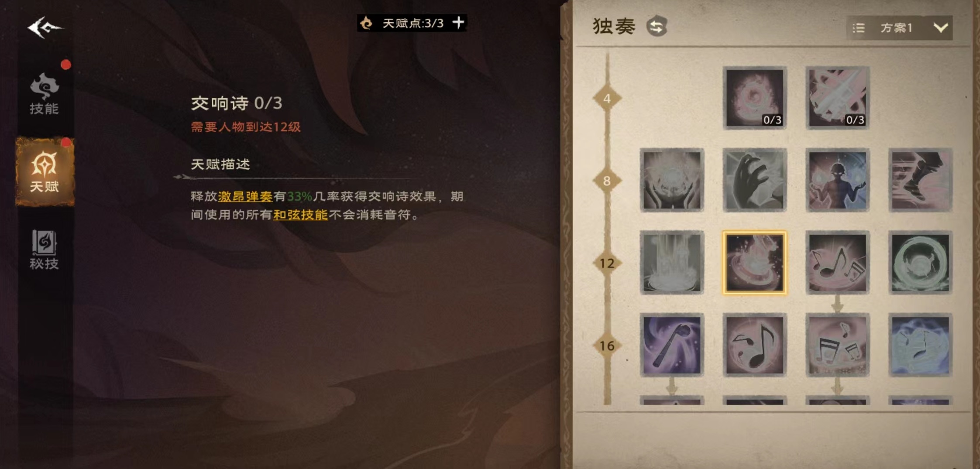Select the music notes talent at level 12
Viewport: 980px width, 469px height.
pyautogui.click(x=837, y=263)
